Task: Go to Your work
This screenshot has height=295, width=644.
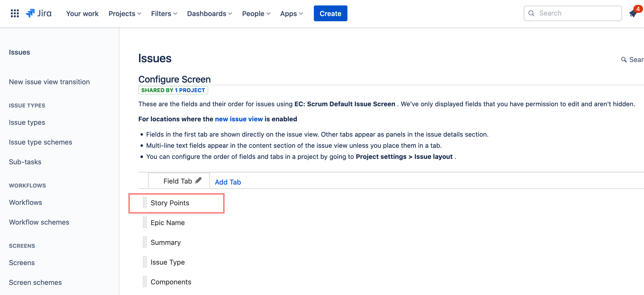Action: 82,14
